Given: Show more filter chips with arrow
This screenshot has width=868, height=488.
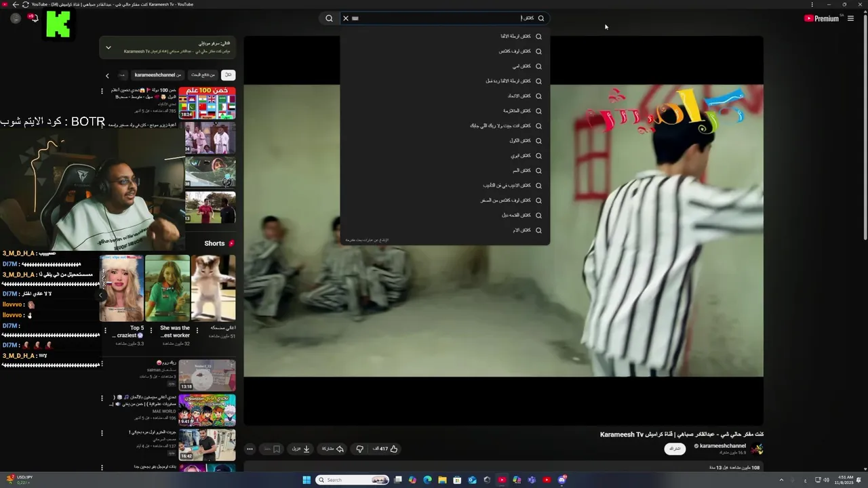Looking at the screenshot, I should tap(107, 75).
